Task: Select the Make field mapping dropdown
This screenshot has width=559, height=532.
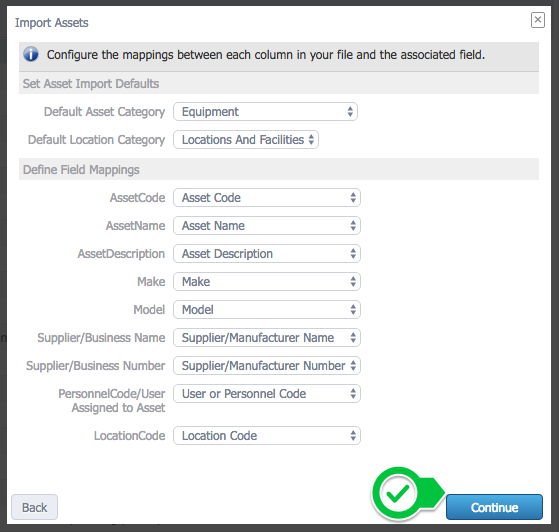Action: pyautogui.click(x=267, y=282)
